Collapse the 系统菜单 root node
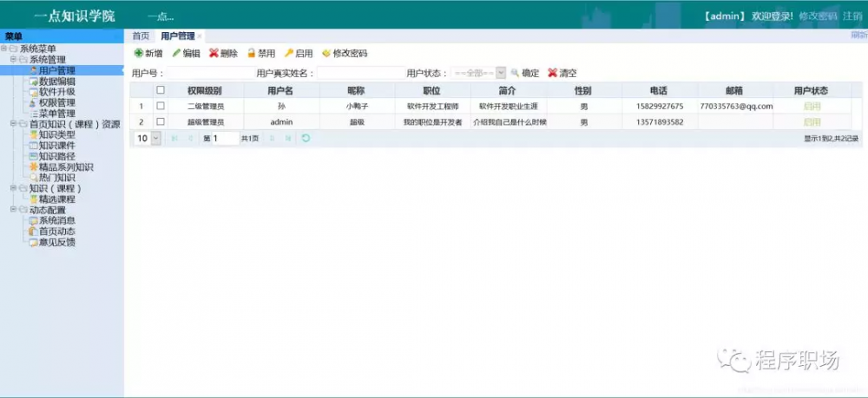Screen dimensions: 868x398 click(x=3, y=49)
